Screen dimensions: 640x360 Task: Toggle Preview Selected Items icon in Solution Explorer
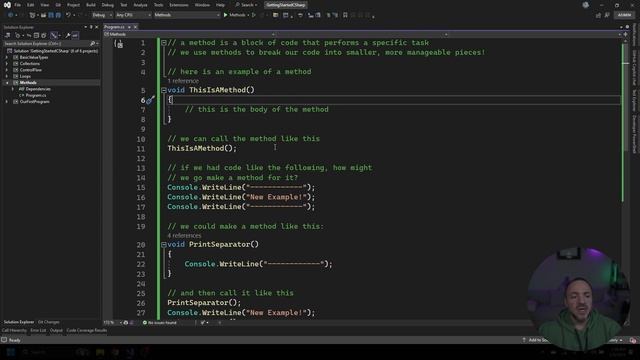[75, 36]
